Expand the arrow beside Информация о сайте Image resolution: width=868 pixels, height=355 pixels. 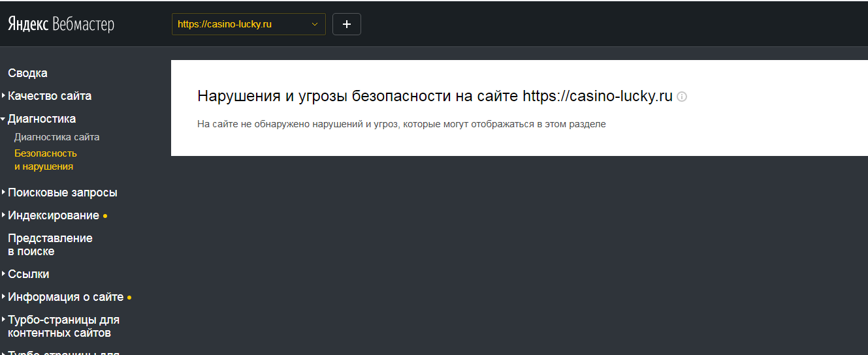click(3, 297)
